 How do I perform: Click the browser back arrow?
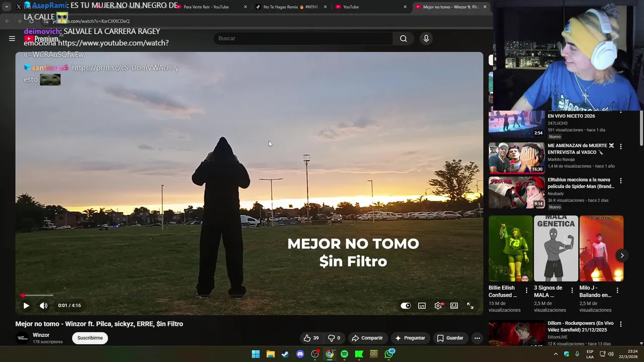tap(7, 21)
